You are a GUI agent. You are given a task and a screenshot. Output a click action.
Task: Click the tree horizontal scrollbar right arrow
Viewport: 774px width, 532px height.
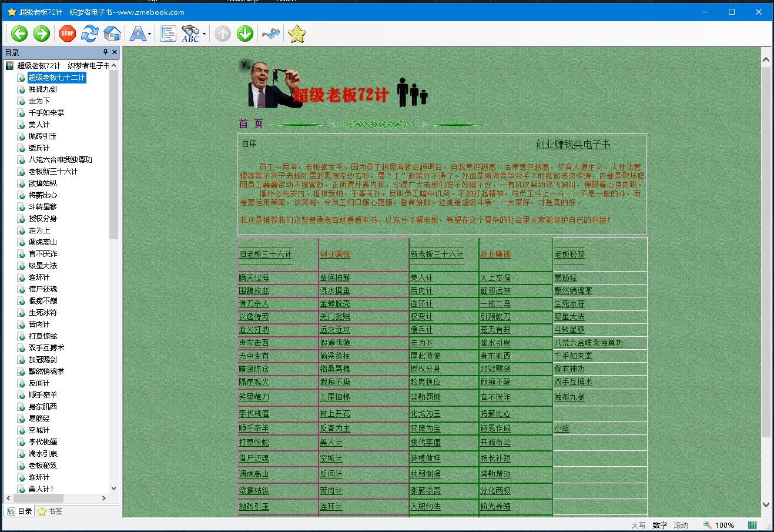tap(104, 498)
